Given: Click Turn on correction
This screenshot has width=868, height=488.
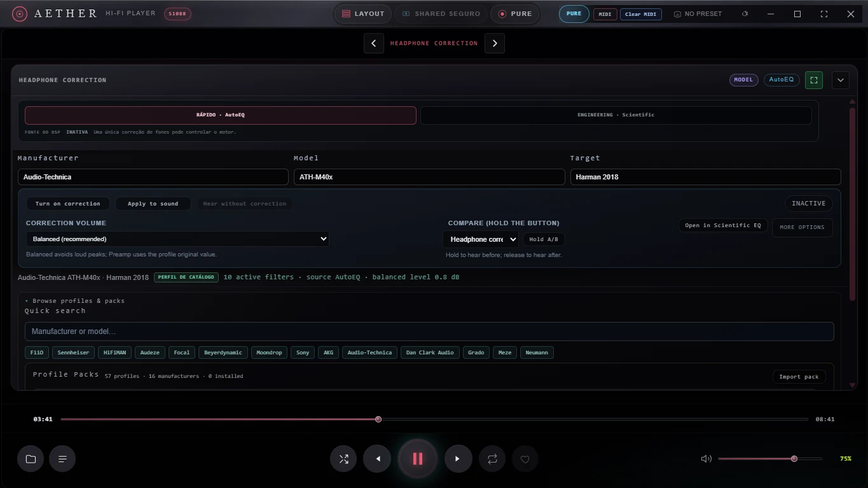Looking at the screenshot, I should [x=68, y=204].
